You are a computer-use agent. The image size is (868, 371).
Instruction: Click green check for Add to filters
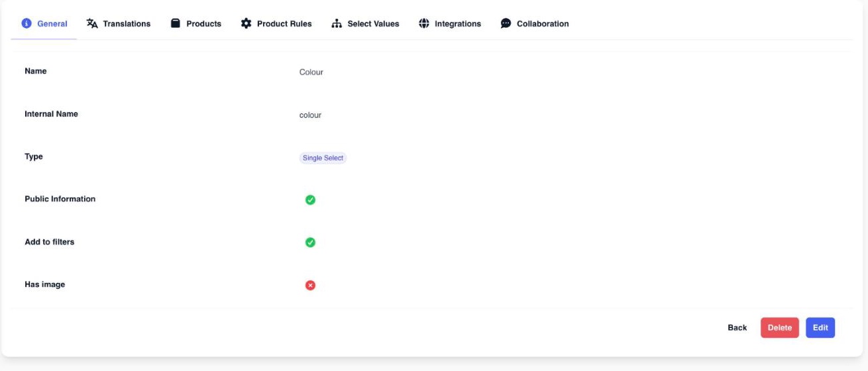tap(310, 242)
